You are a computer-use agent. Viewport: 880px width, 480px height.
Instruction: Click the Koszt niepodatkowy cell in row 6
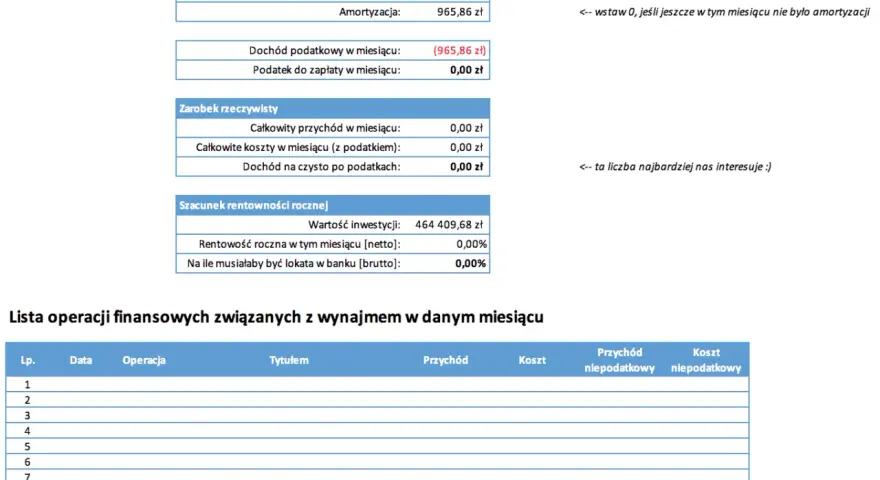coord(706,462)
